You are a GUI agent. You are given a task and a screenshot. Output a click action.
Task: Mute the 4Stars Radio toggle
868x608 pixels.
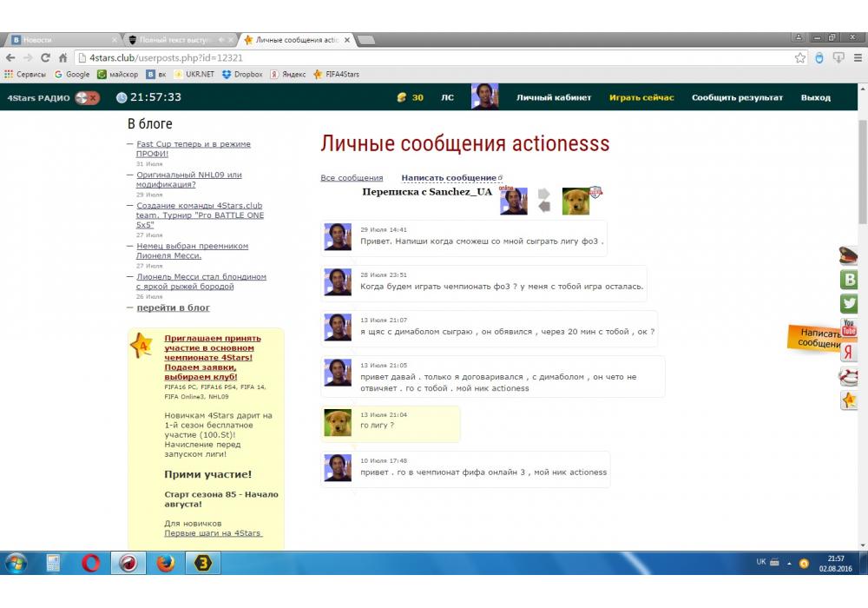click(87, 98)
